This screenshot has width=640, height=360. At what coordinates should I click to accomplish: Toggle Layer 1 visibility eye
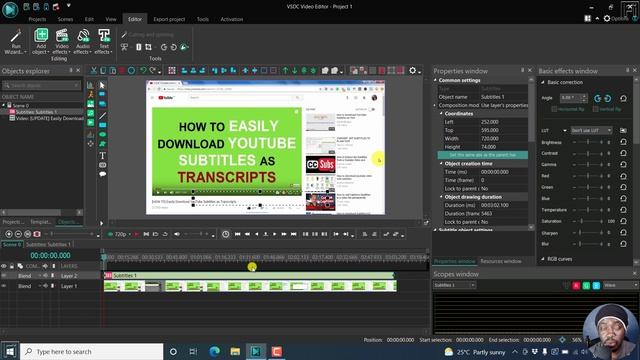pos(4,286)
